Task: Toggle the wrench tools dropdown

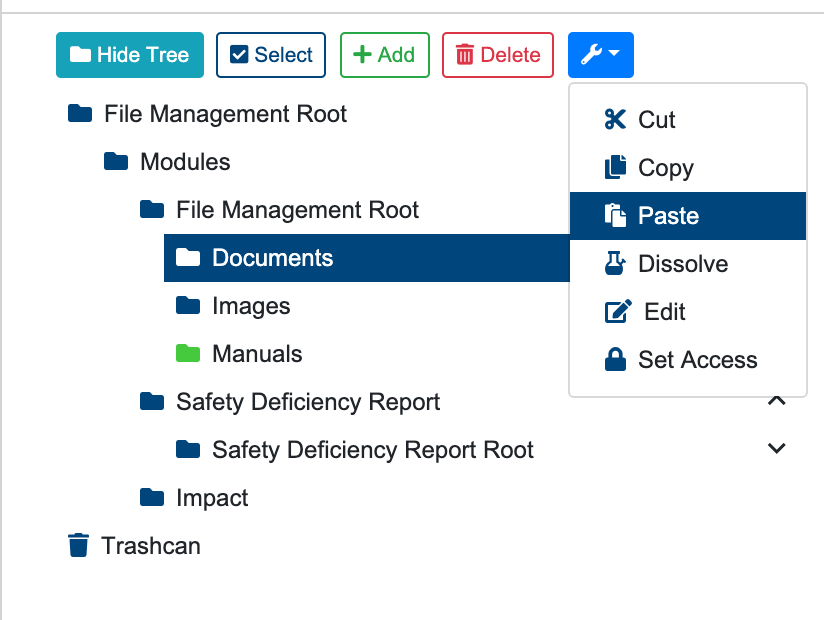Action: pos(601,55)
